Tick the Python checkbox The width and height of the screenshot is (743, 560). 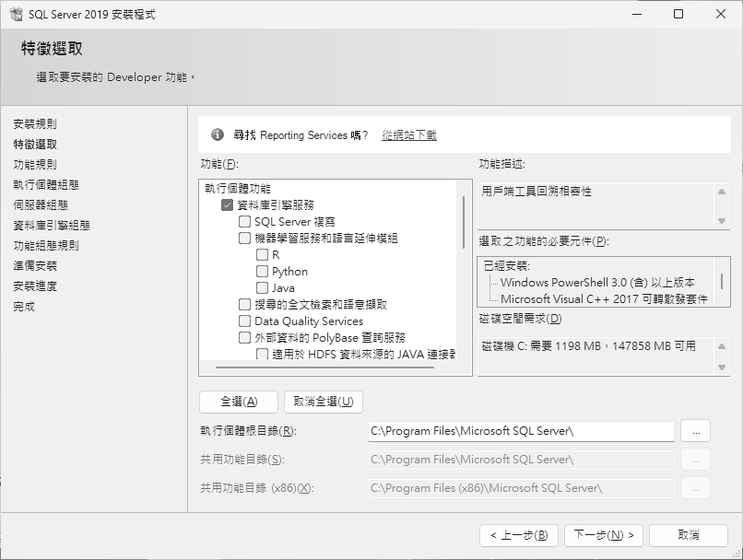[262, 271]
